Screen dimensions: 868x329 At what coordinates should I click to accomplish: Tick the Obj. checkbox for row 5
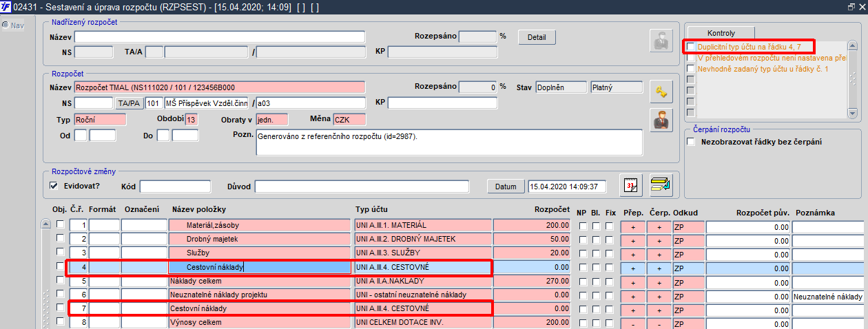pyautogui.click(x=60, y=281)
